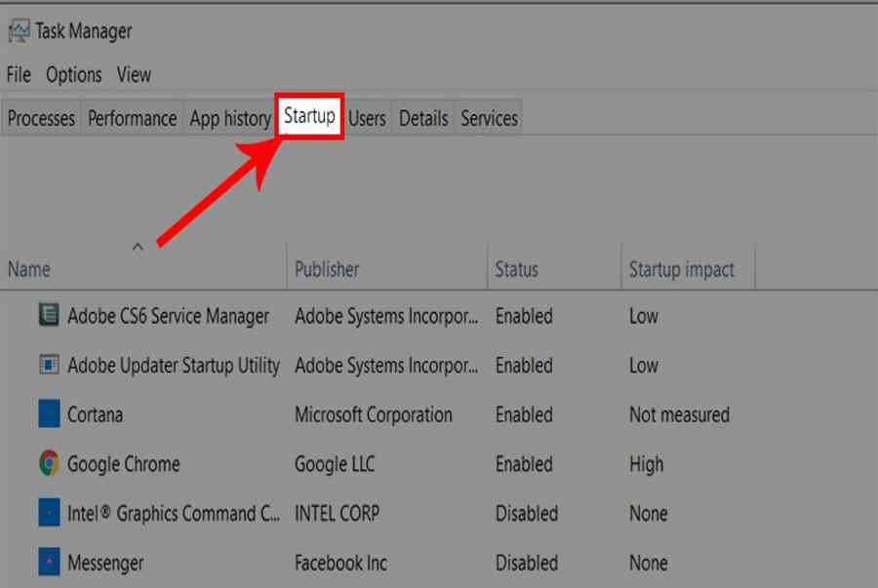Open the File menu
Viewport: 878px width, 588px height.
tap(19, 74)
